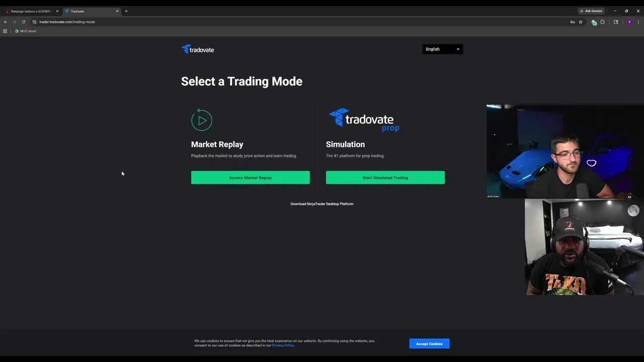The height and width of the screenshot is (362, 644).
Task: Click the Tradovate prop logo
Action: [x=364, y=120]
